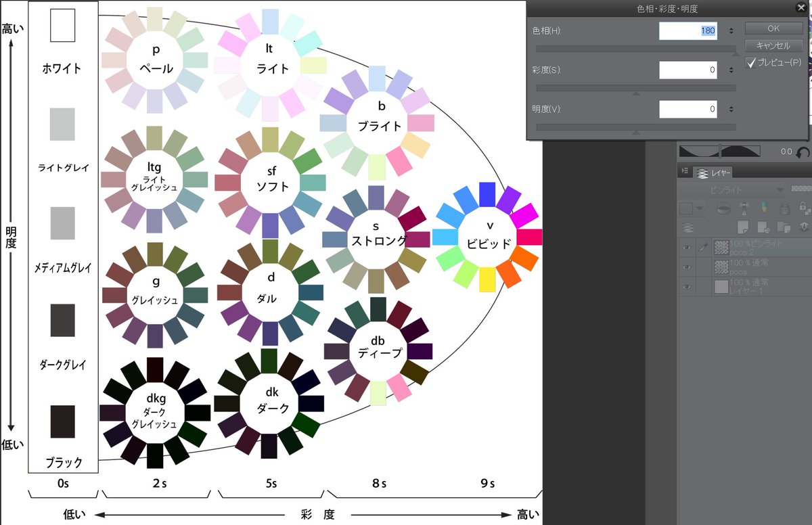This screenshot has height=525, width=812.
Task: Click the ブラック swatch on canvas
Action: coord(62,421)
